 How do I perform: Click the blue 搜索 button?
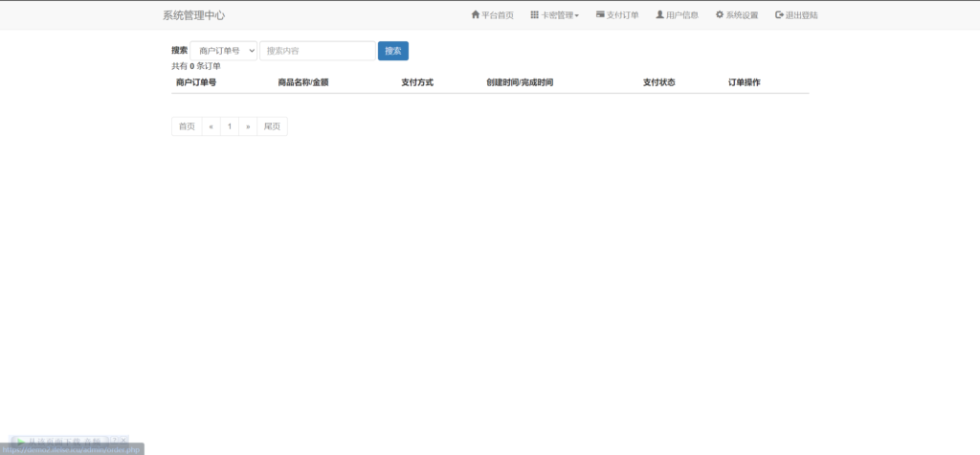[393, 51]
